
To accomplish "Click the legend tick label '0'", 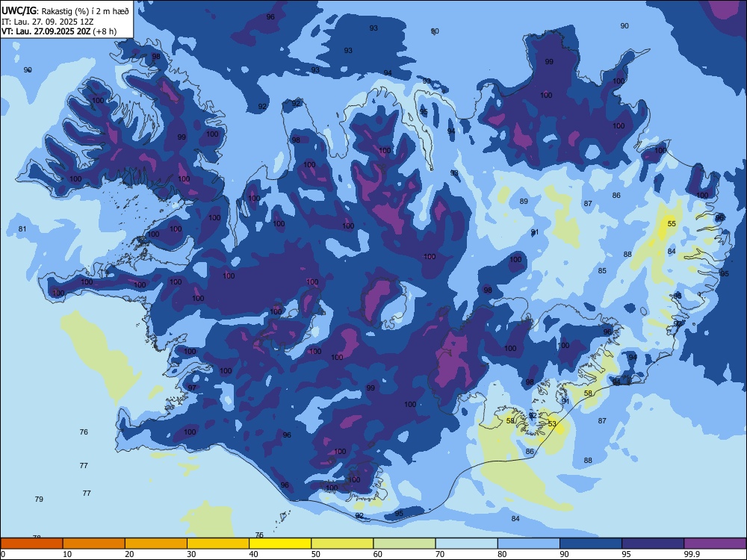I will (x=3, y=554).
